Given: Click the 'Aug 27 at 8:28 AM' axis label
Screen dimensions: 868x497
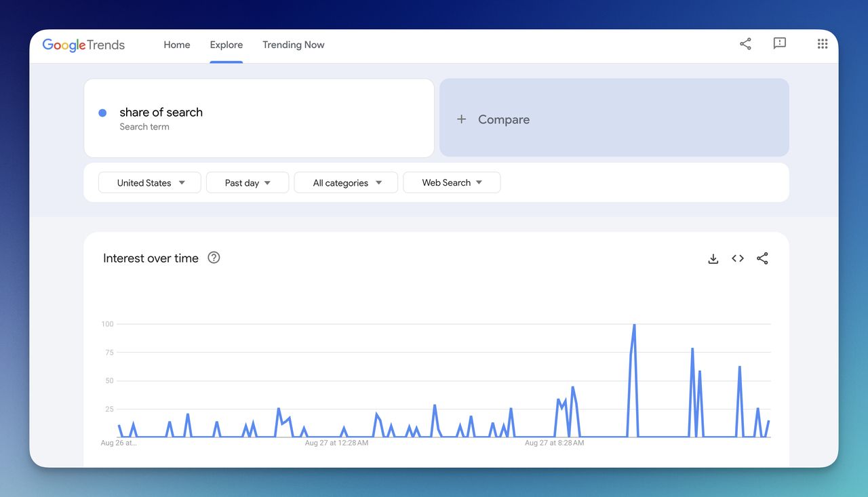Looking at the screenshot, I should (555, 443).
